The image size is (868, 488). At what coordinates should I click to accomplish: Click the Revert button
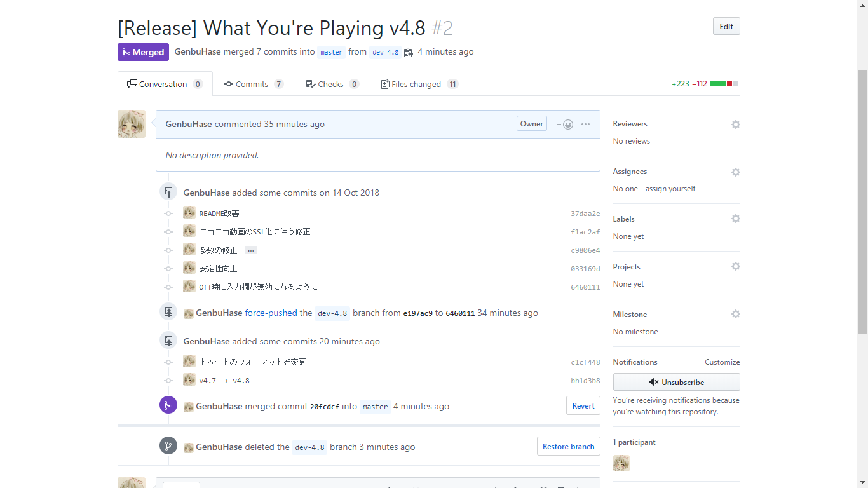[x=583, y=406]
